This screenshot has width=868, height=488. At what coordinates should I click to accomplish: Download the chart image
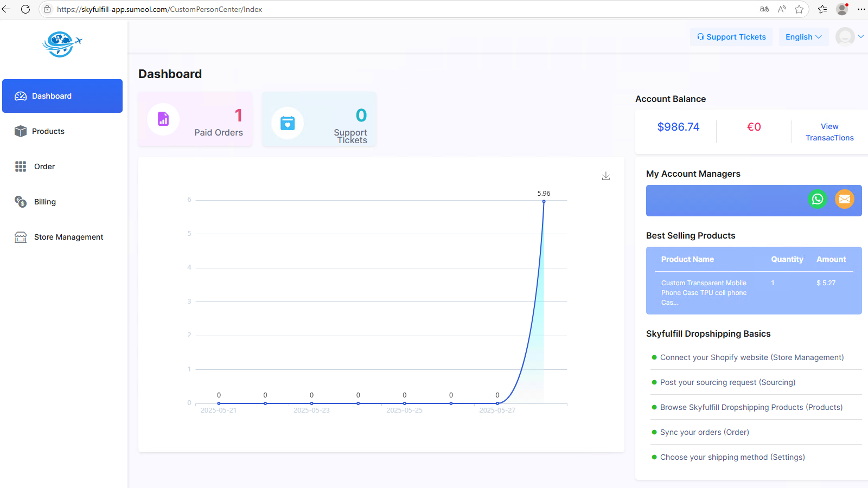tap(606, 176)
